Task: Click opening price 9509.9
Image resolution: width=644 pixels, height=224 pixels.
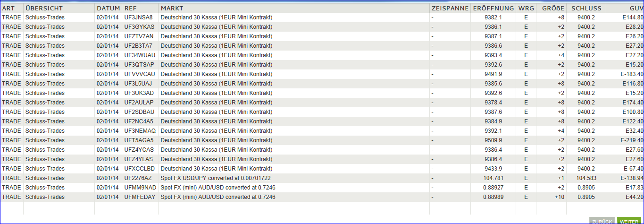Action: pos(493,140)
